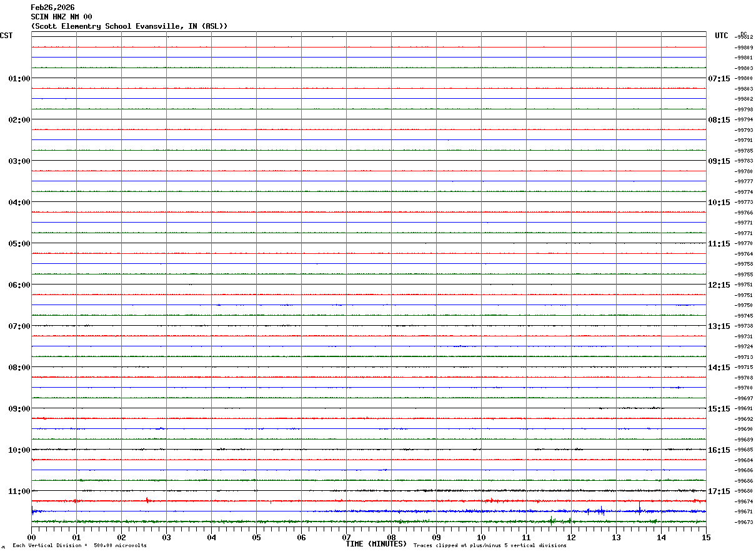Select the Traces clipped at plus/minus 5 note
Screen dimensions: 756x554
click(490, 546)
